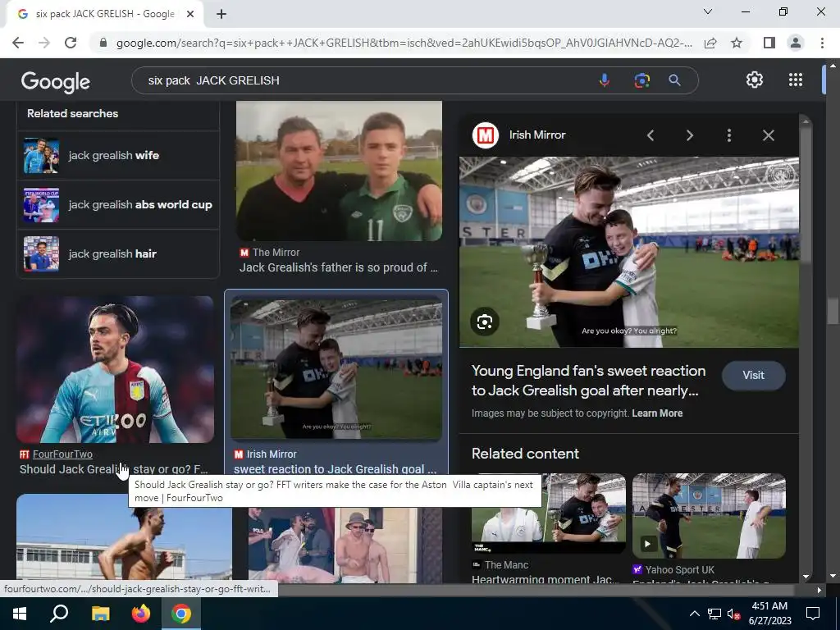Screen dimensions: 840x630
Task: Open File Explorer from taskbar
Action: click(x=100, y=614)
